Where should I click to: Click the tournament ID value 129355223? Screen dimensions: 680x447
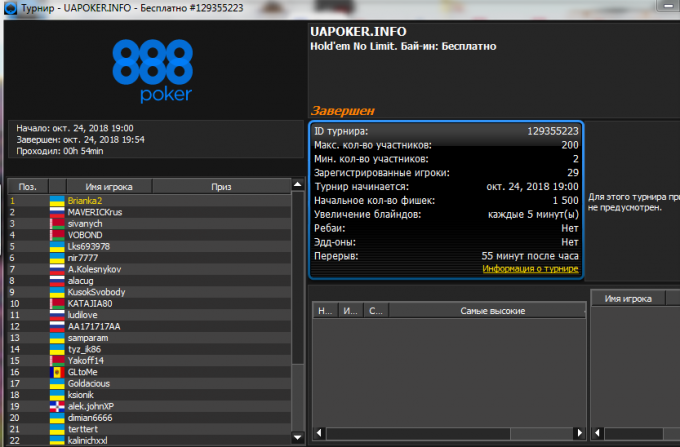pyautogui.click(x=552, y=131)
